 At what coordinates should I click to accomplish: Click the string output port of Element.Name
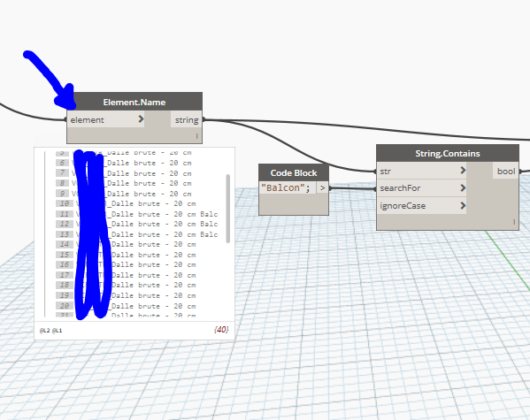pos(186,120)
